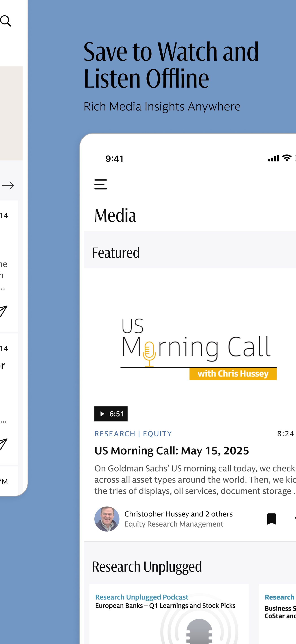Select the Research Unplugged section heading
Image resolution: width=296 pixels, height=644 pixels.
(x=147, y=567)
